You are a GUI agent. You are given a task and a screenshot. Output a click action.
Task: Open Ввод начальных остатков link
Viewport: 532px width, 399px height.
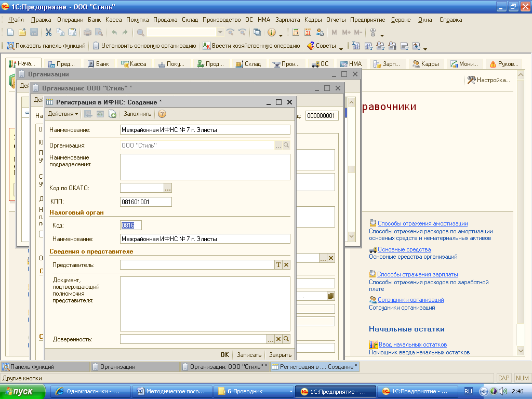coord(413,344)
